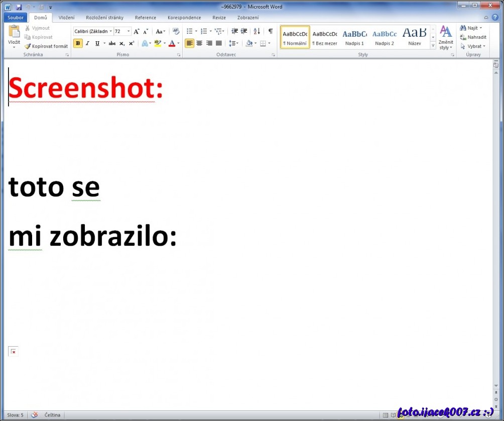Click the bulleted list icon
The image size is (504, 421).
coord(189,31)
